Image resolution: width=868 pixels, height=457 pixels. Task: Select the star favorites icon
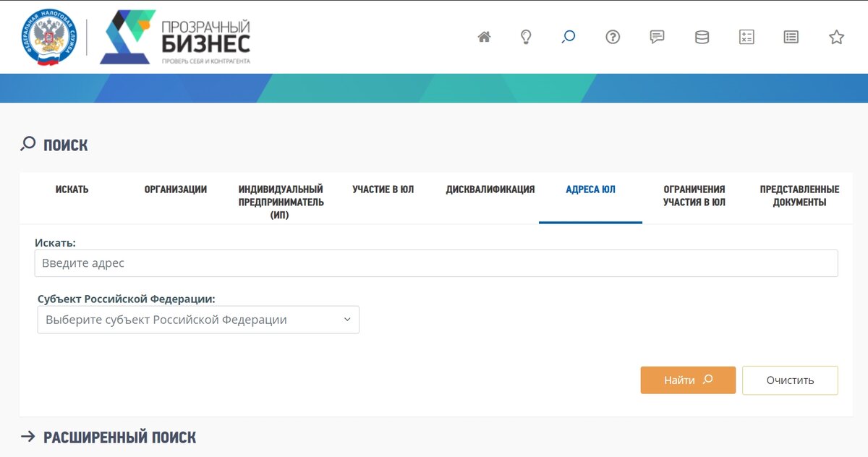point(836,36)
